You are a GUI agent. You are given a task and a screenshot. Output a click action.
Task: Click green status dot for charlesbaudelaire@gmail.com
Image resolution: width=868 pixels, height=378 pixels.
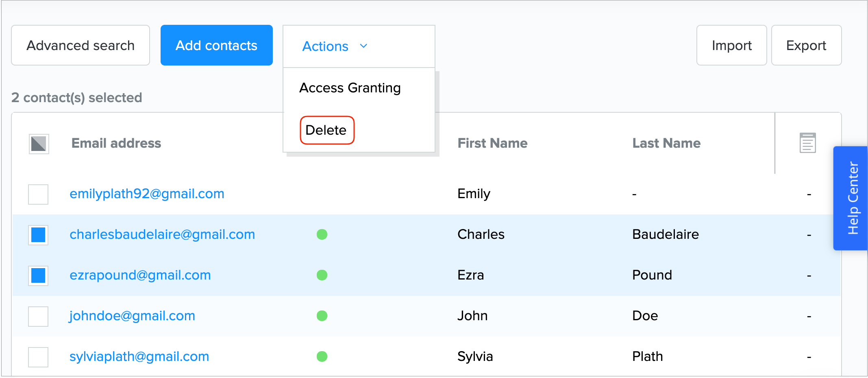[x=322, y=234]
